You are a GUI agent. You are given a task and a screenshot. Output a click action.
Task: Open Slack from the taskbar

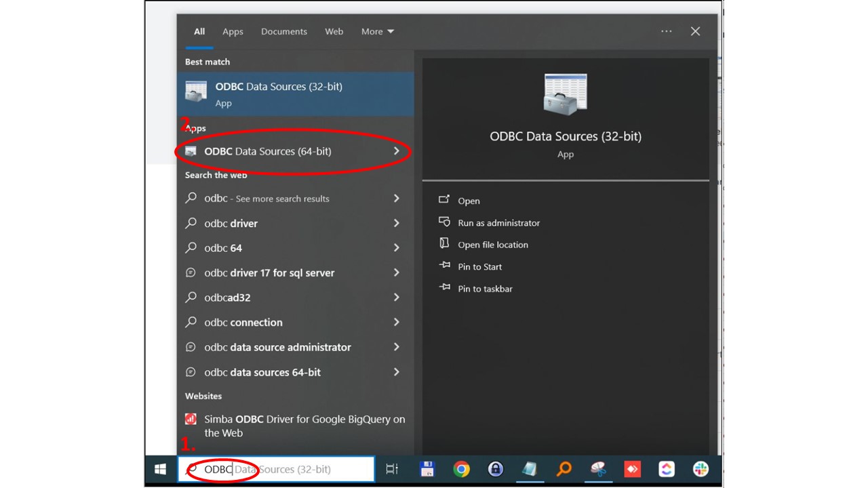(701, 469)
